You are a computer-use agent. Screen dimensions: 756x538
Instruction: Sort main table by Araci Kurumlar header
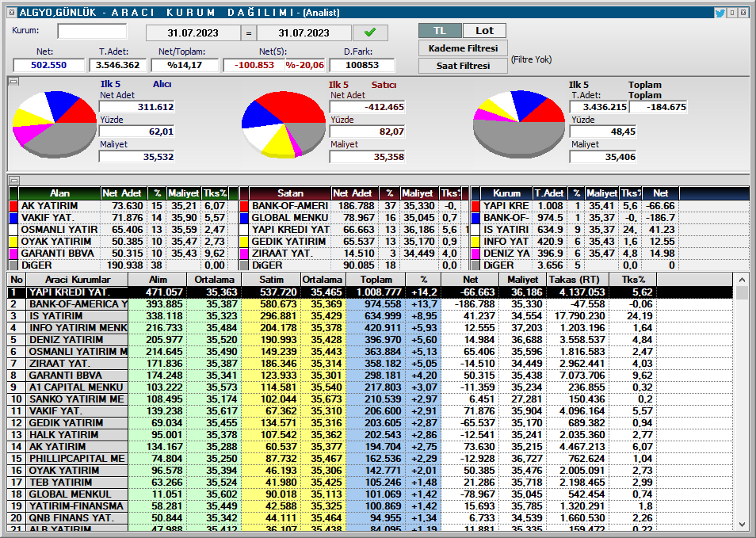pos(77,280)
